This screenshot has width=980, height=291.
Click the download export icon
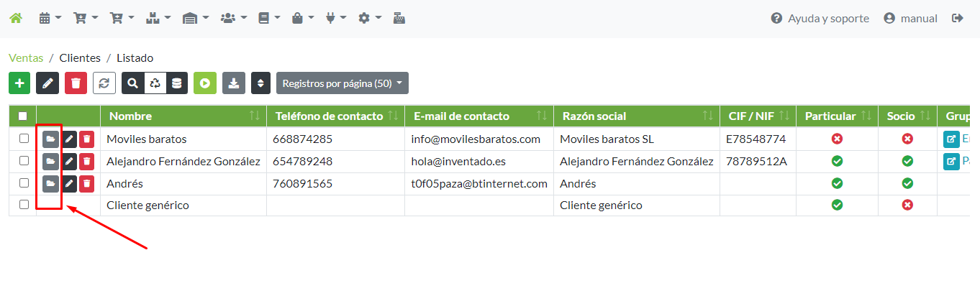[233, 83]
